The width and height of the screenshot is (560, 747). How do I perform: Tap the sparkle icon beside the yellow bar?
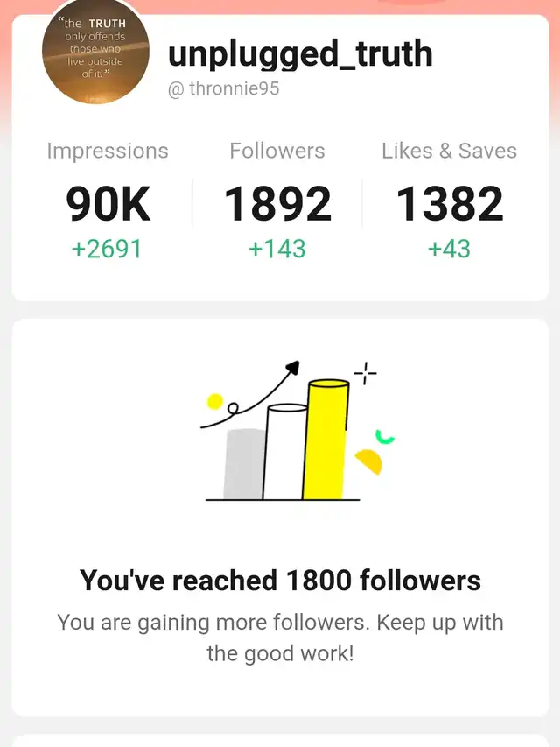point(366,374)
